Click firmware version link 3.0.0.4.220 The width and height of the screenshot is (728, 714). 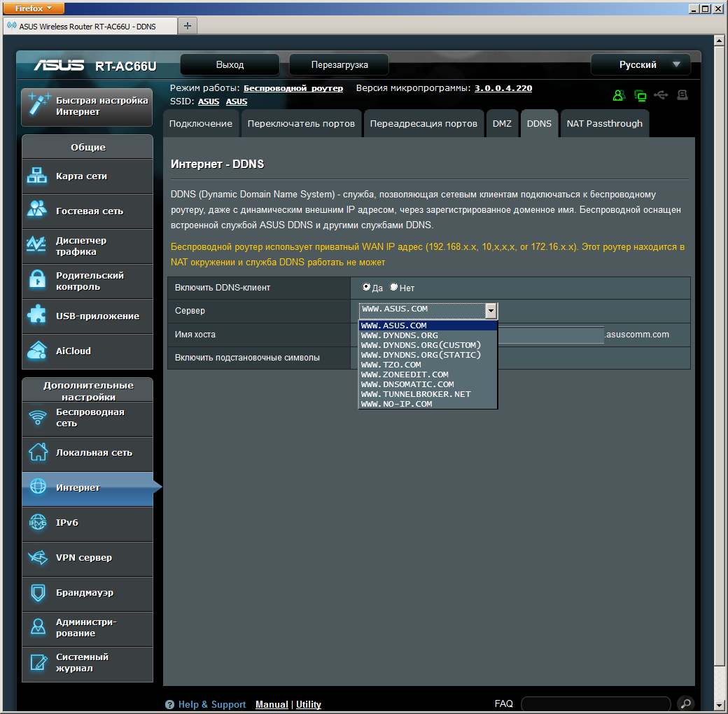tap(503, 88)
